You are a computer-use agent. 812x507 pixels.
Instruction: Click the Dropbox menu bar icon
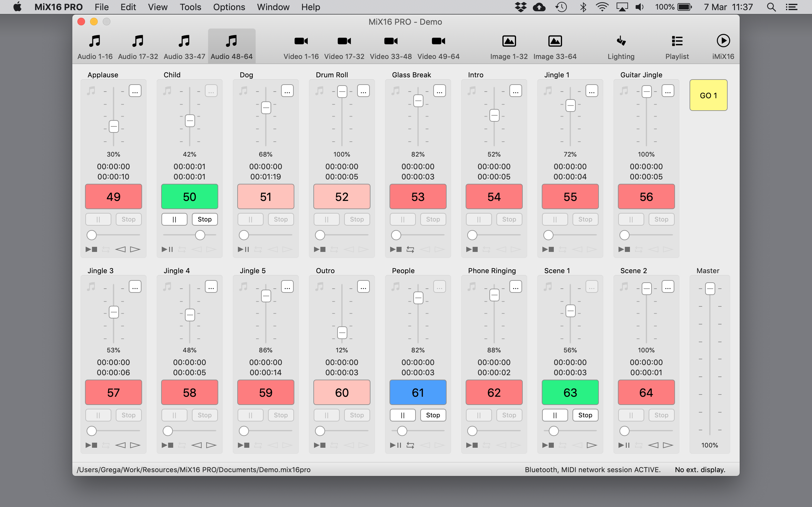coord(521,7)
